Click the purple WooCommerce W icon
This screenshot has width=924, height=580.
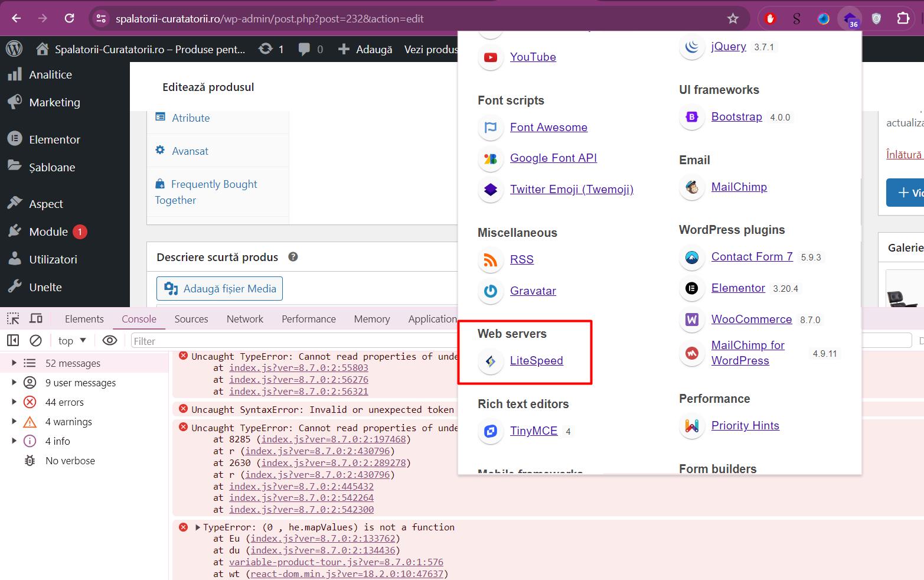click(692, 320)
